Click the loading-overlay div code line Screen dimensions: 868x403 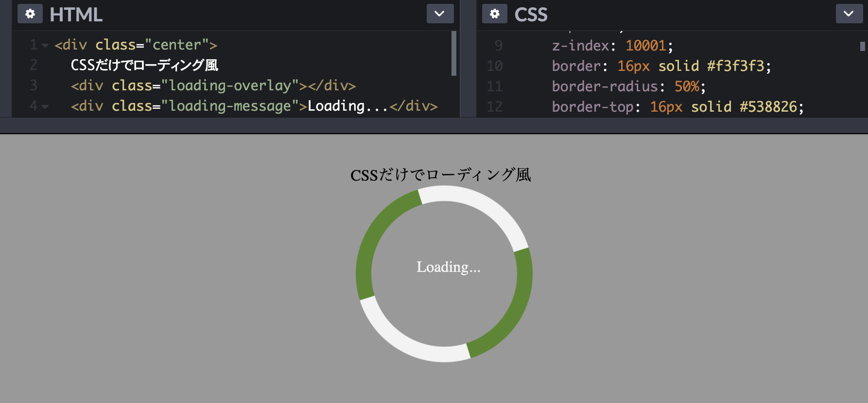tap(213, 85)
